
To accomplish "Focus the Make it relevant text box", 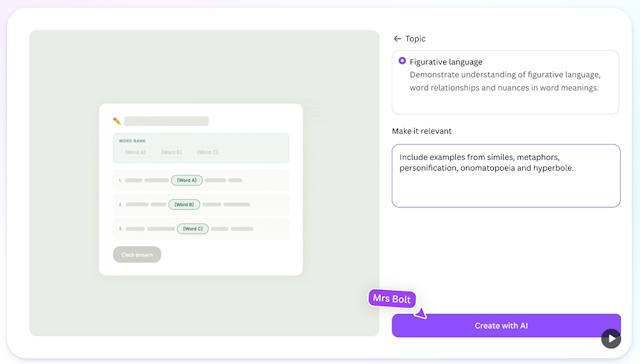I will coord(506,175).
